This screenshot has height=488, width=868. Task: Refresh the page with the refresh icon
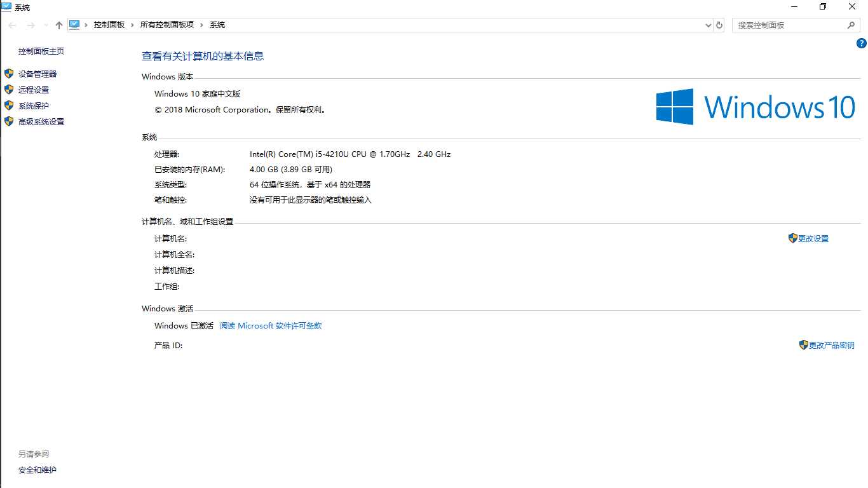point(719,25)
